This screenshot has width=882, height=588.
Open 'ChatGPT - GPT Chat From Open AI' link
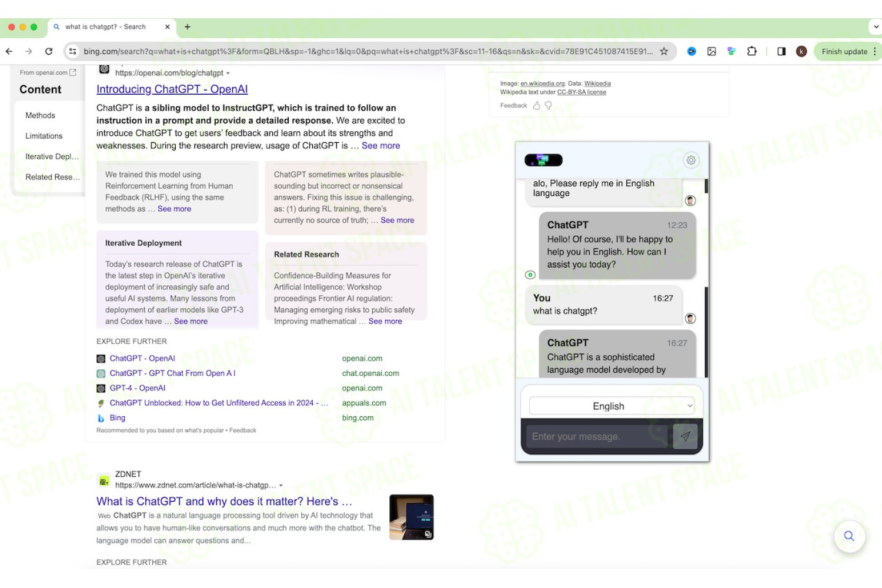tap(172, 373)
